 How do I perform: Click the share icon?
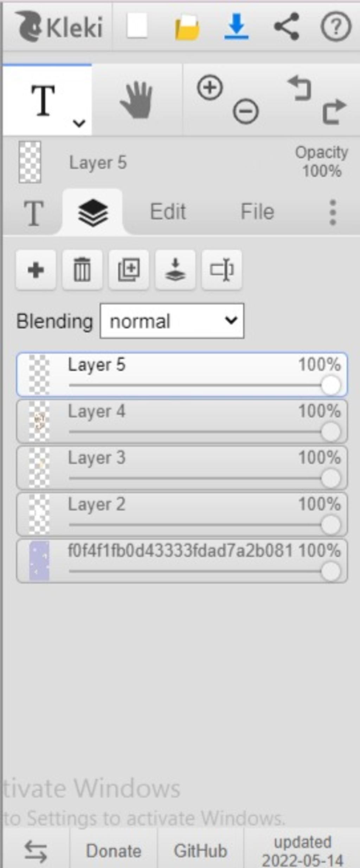287,26
